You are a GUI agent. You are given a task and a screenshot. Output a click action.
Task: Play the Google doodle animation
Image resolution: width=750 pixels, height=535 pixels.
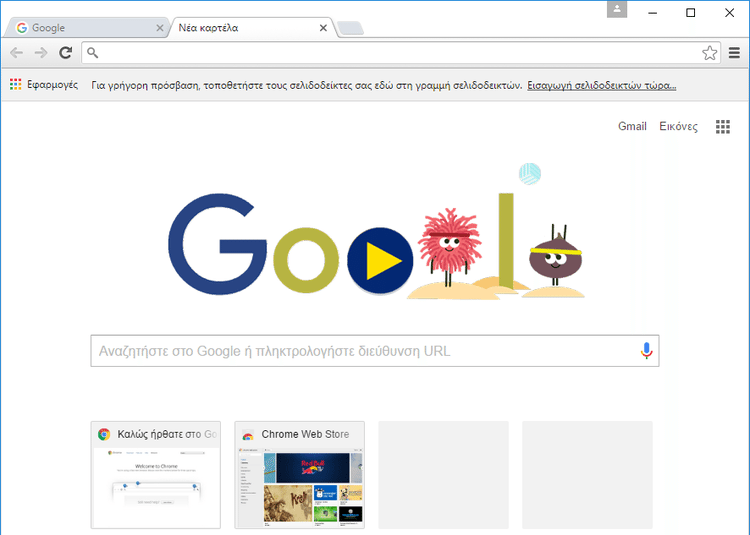pos(380,261)
